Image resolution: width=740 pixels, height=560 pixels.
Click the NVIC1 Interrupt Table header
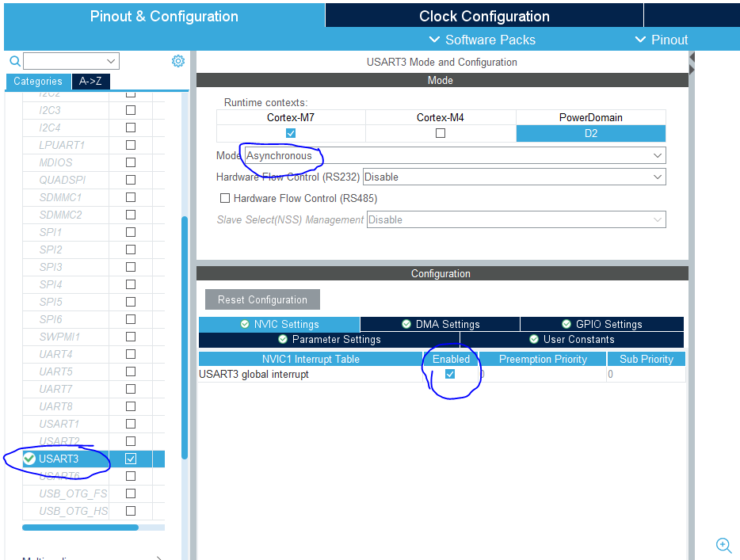(x=311, y=359)
